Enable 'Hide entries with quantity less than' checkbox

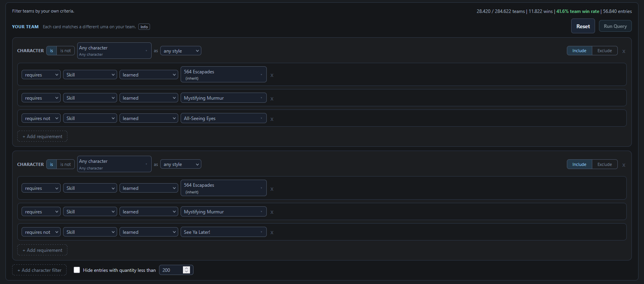point(77,270)
